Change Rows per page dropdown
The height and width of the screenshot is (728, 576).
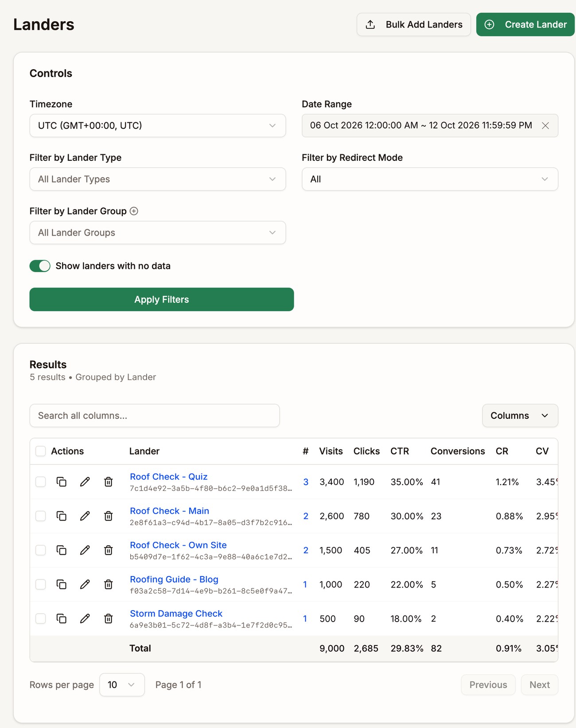122,685
